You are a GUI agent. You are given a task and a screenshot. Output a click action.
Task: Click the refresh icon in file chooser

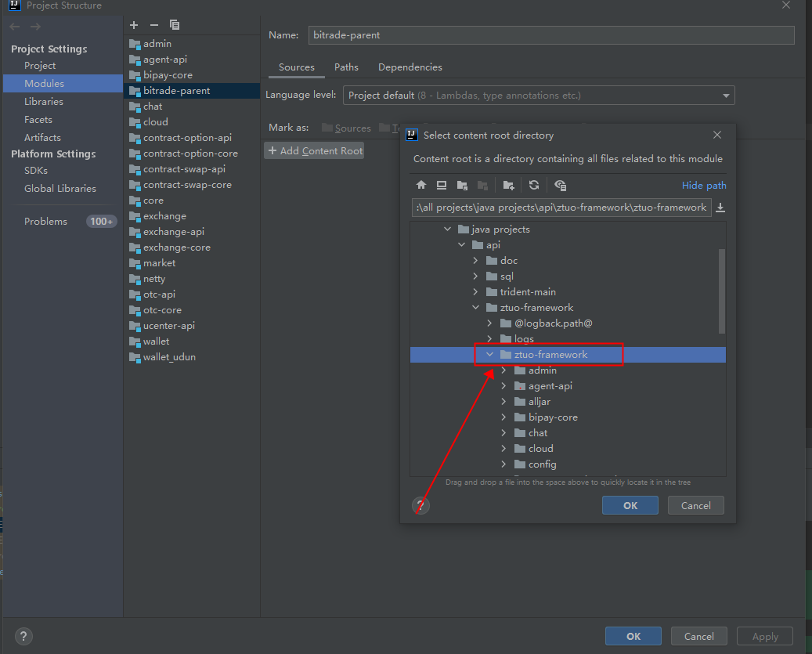point(534,185)
